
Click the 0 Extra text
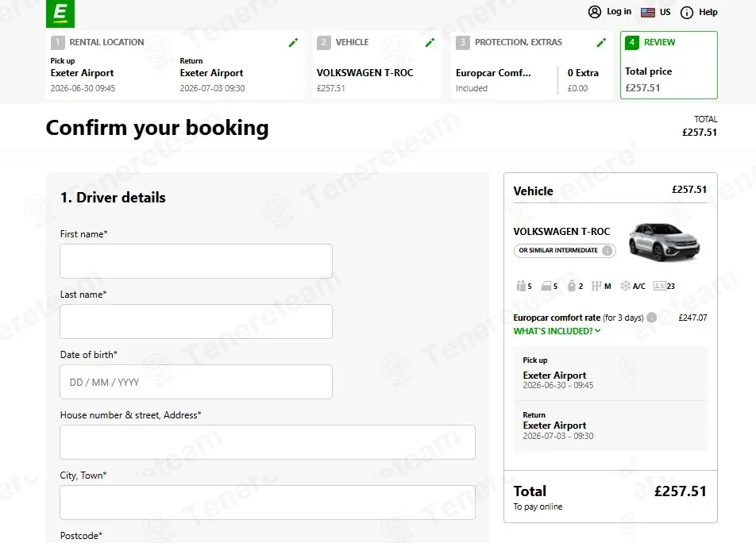[583, 73]
